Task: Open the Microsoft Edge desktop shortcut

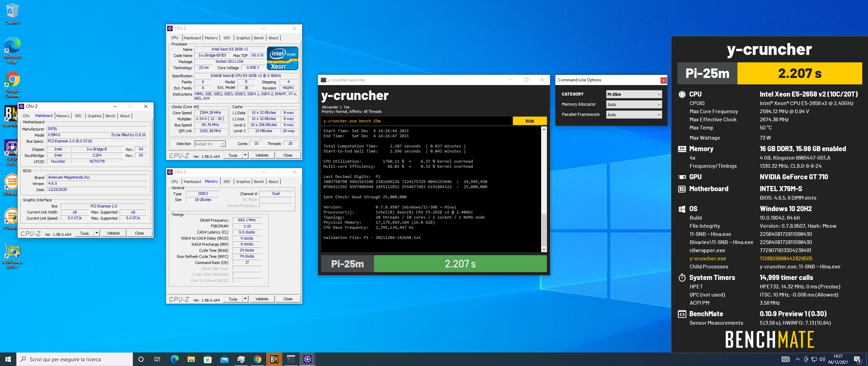Action: 13,50
